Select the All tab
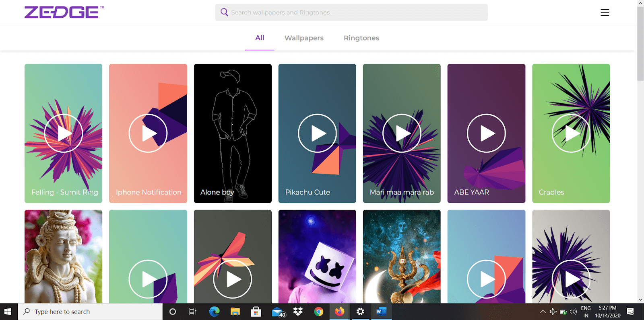The width and height of the screenshot is (644, 320). (260, 38)
